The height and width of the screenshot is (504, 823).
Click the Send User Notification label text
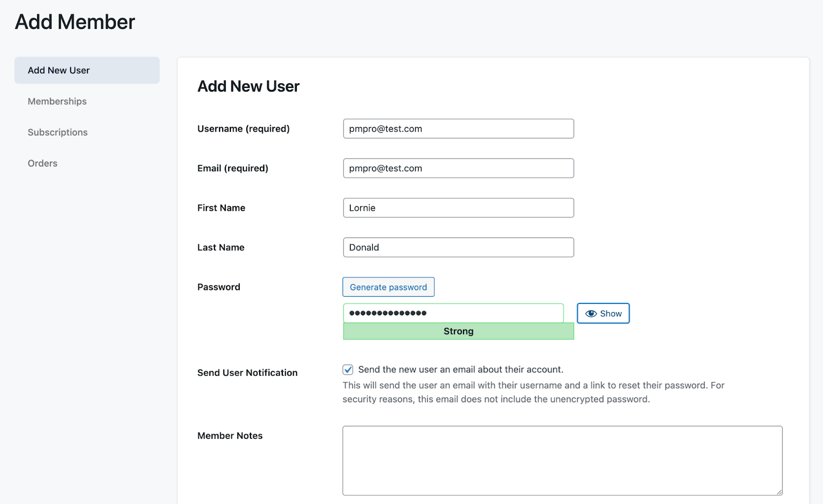pyautogui.click(x=247, y=372)
